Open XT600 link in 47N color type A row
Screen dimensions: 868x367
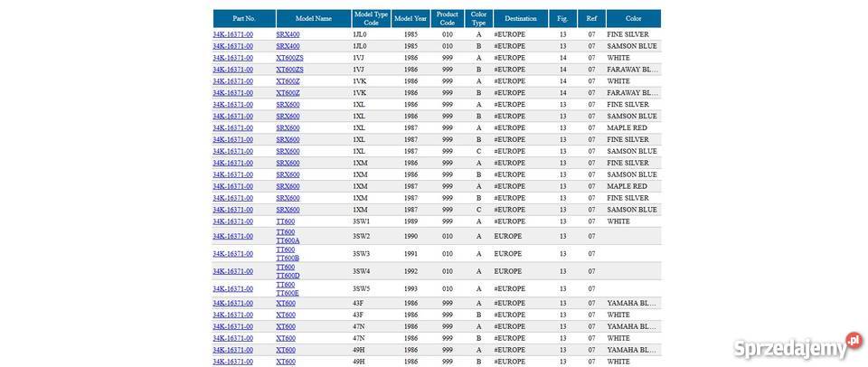[x=286, y=326]
